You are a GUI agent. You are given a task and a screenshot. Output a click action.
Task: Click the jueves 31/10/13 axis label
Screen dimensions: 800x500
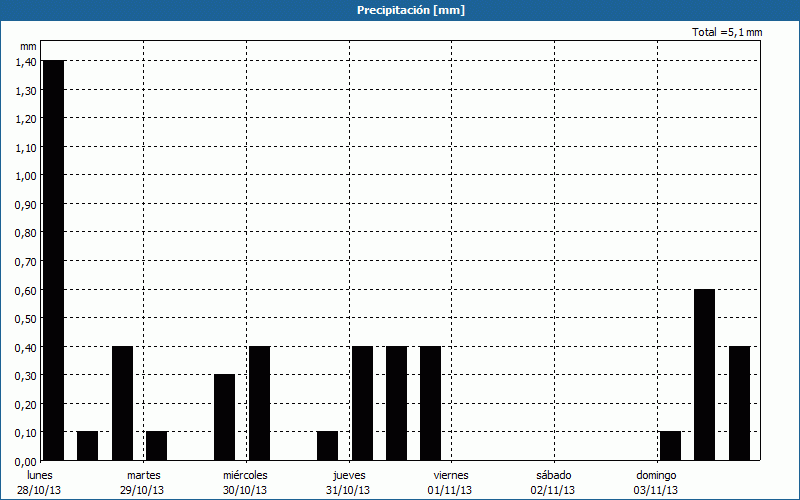[x=348, y=483]
